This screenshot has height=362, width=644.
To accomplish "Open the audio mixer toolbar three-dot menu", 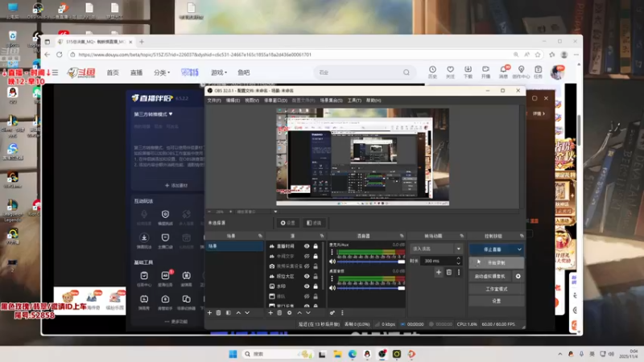I will [x=342, y=313].
